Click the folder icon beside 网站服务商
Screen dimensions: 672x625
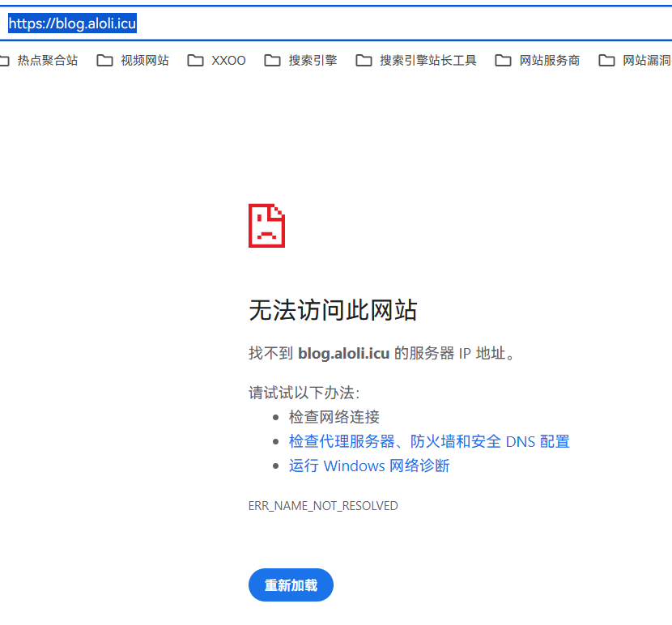[504, 61]
